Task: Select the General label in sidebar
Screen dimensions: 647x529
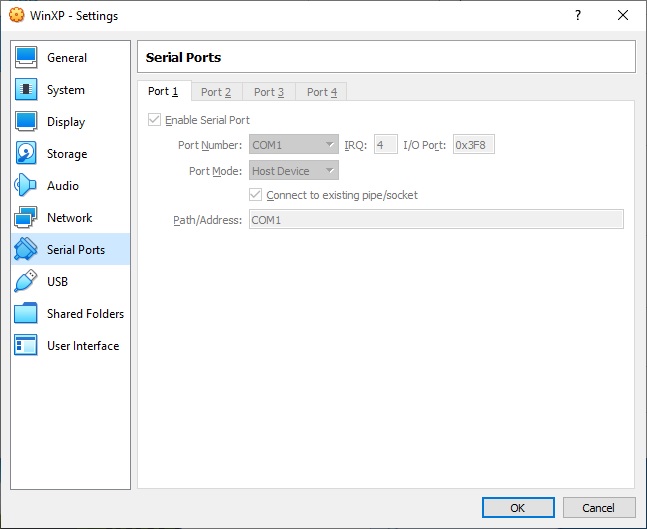Action: (67, 58)
